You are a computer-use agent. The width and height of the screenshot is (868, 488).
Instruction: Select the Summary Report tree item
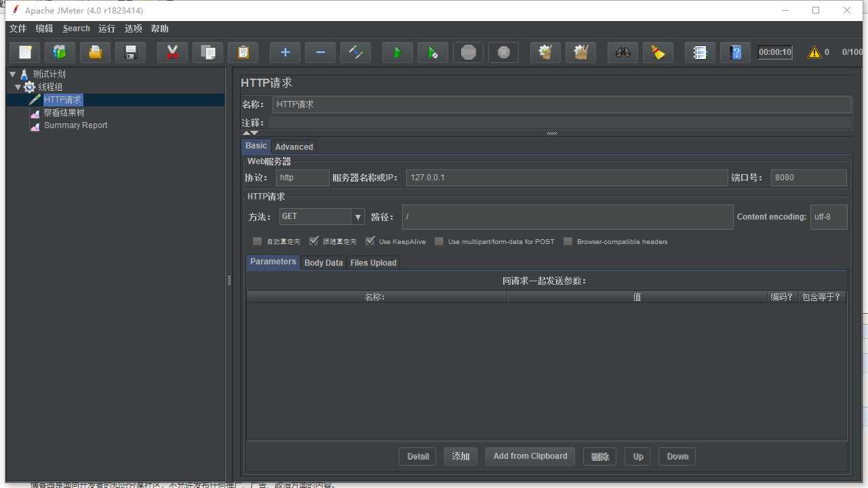tap(75, 125)
